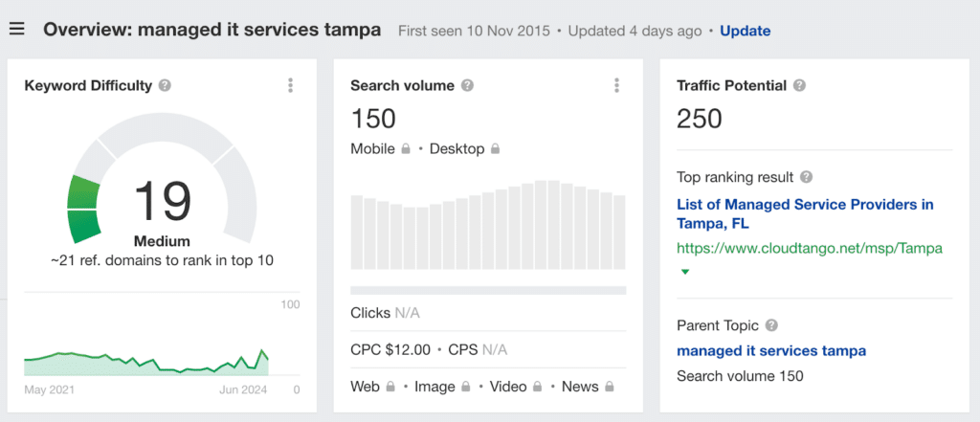This screenshot has height=422, width=980.
Task: Click the CPS N/A value
Action: point(478,349)
